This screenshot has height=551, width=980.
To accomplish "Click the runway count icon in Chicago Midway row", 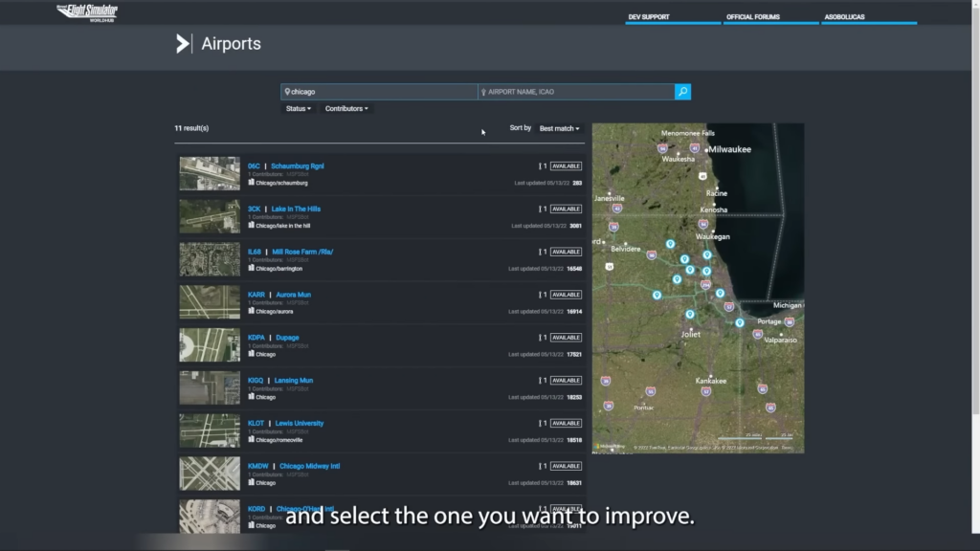I will pyautogui.click(x=540, y=466).
